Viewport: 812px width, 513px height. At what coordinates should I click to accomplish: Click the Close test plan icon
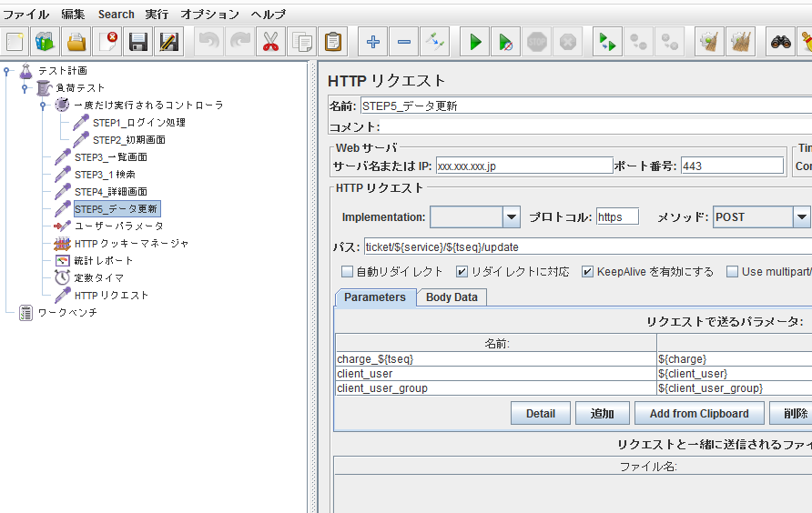pos(107,42)
